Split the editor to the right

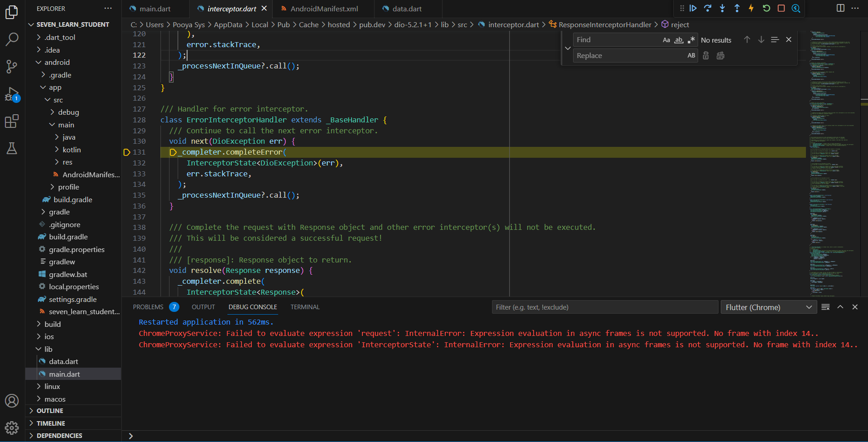pyautogui.click(x=840, y=8)
